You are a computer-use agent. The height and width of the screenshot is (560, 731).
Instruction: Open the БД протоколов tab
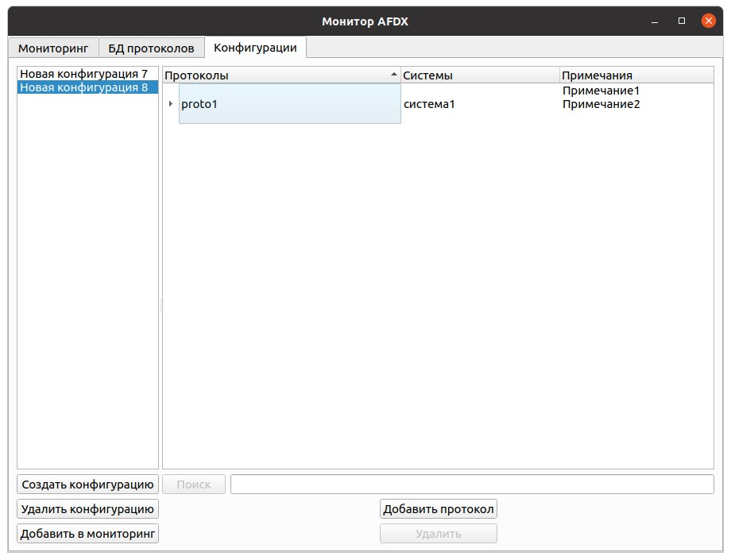click(x=151, y=48)
